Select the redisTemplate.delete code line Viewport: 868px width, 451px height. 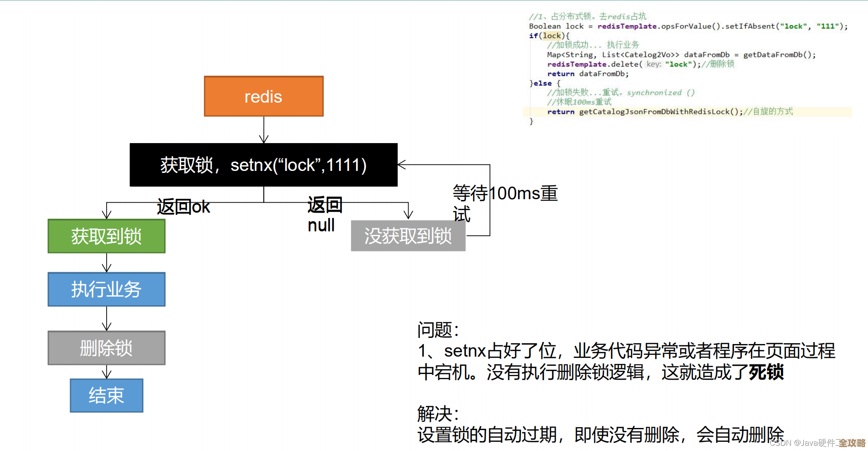point(640,64)
